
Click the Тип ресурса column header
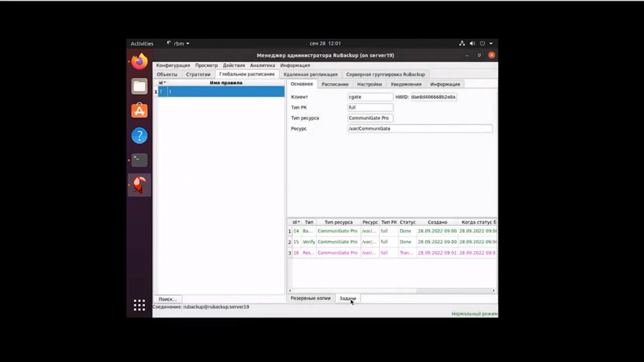coord(338,222)
